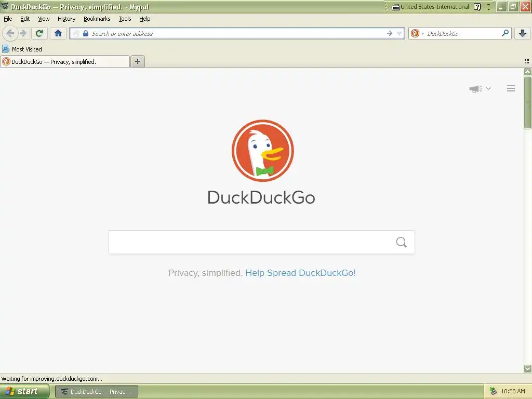Click the megaphone icon on the page
The height and width of the screenshot is (399, 532).
pos(476,89)
